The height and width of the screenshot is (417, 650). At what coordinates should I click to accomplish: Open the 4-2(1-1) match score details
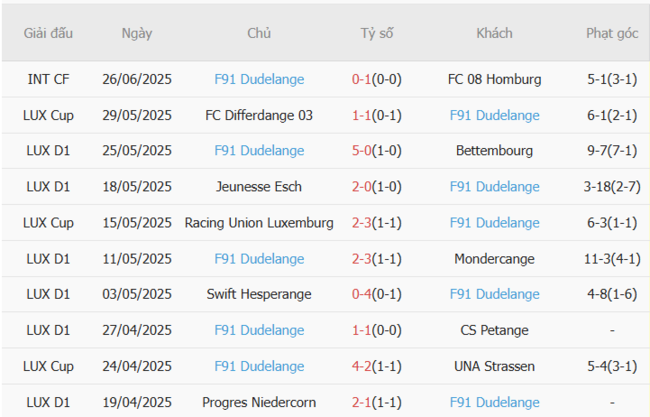[x=377, y=366]
